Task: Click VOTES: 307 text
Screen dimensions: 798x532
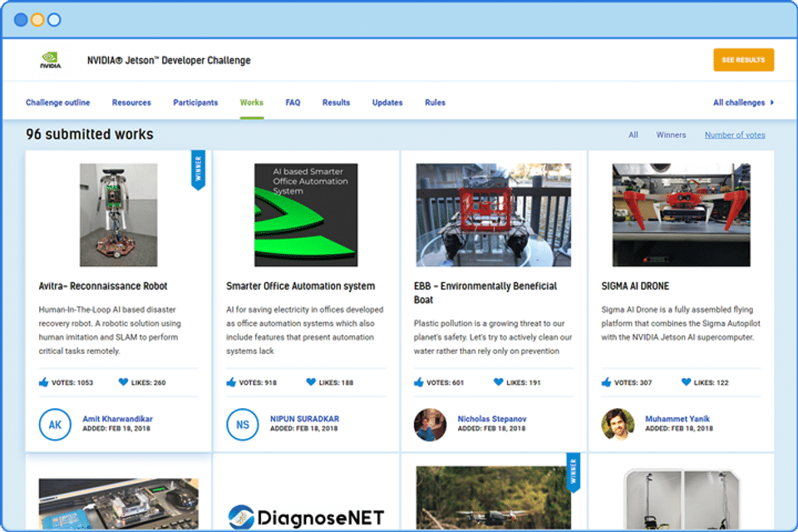Action: point(633,382)
